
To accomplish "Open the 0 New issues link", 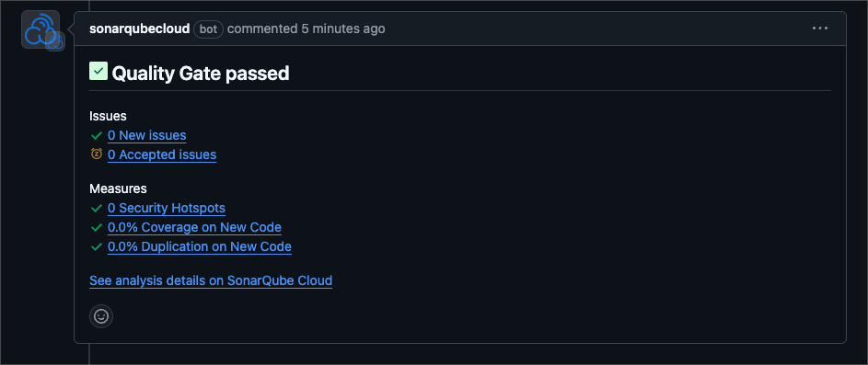I will coord(146,135).
